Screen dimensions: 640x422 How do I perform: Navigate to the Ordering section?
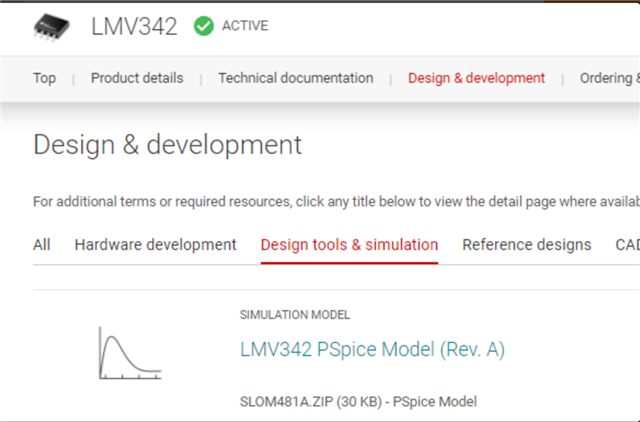608,78
